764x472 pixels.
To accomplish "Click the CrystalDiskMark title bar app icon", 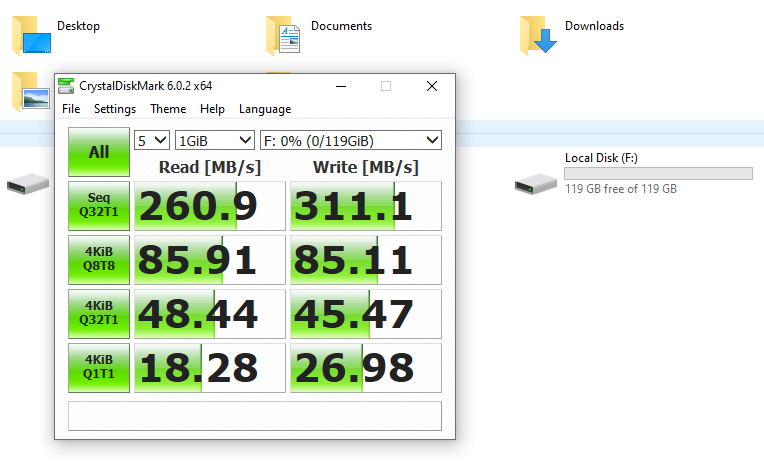I will [66, 86].
